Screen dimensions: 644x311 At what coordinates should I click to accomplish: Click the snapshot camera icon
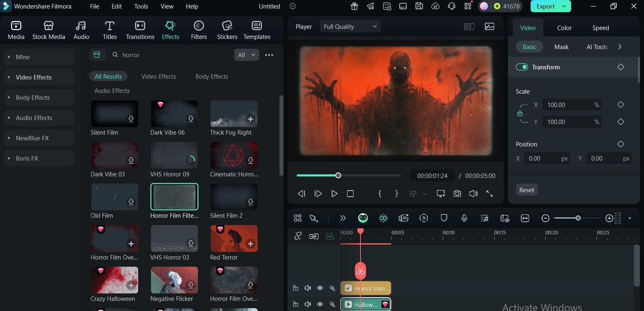coord(457,194)
